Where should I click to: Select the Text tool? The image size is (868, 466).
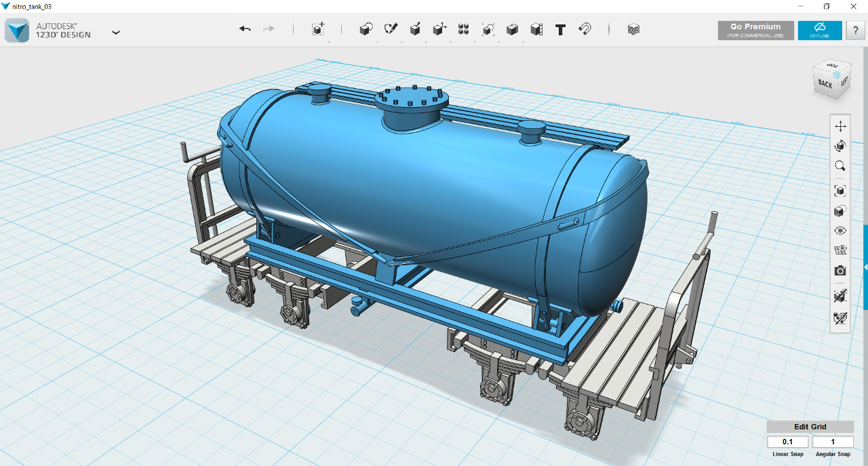[x=560, y=30]
